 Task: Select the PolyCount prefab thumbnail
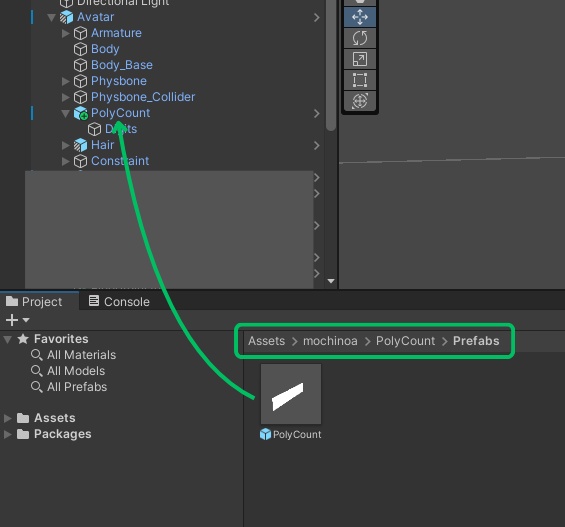tap(291, 394)
